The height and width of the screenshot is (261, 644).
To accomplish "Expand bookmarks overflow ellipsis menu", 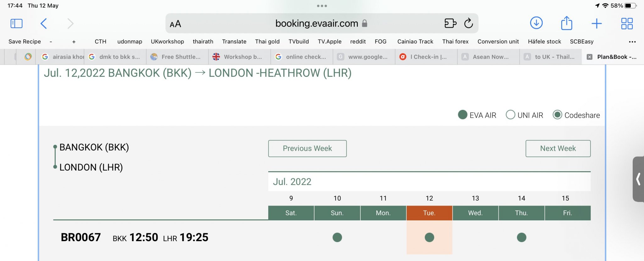I will point(632,42).
